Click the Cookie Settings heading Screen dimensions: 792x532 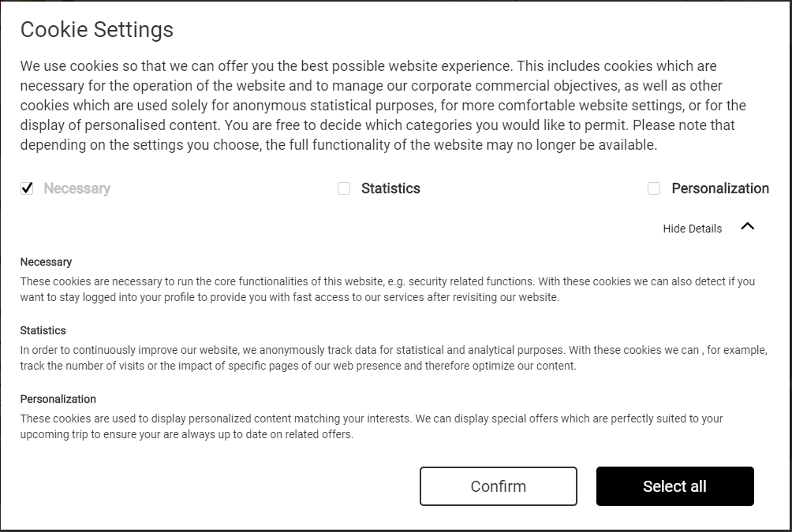point(96,29)
